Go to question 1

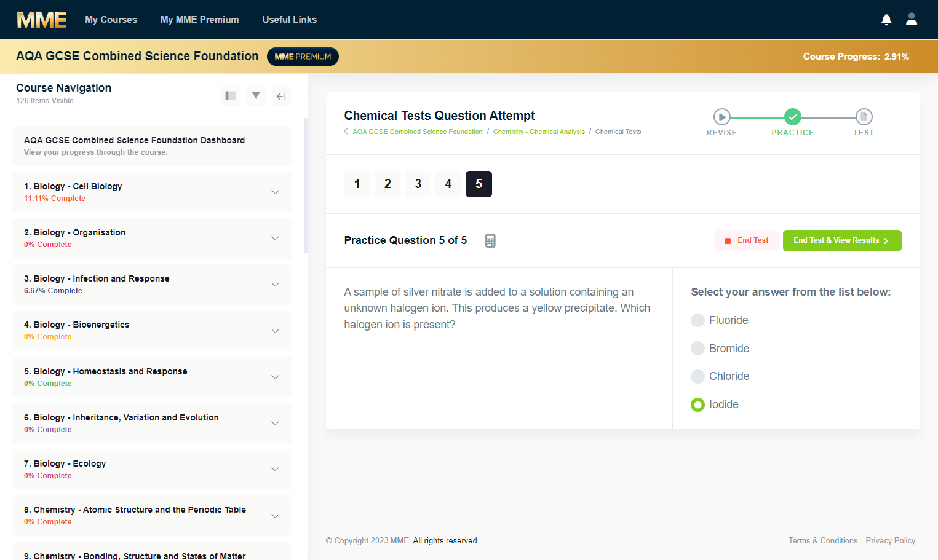click(357, 184)
